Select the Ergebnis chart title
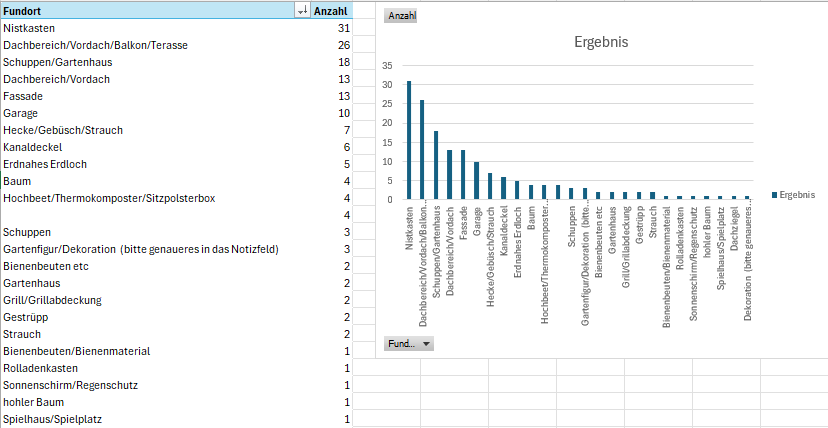The width and height of the screenshot is (828, 428). tap(601, 42)
